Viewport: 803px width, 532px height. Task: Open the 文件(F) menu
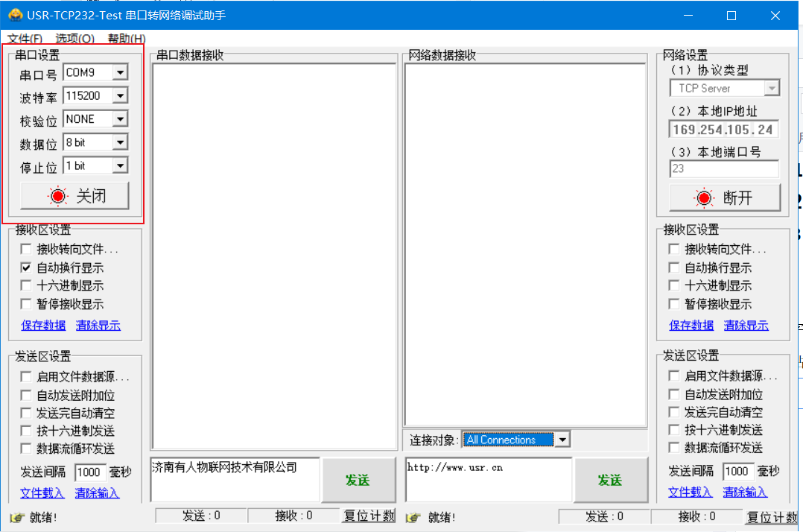pos(25,39)
